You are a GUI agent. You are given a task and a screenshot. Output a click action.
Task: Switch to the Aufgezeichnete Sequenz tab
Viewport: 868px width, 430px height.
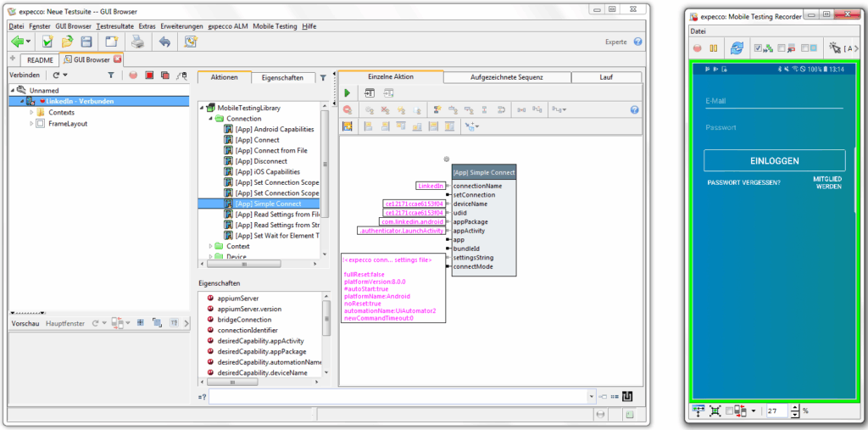[x=506, y=77]
